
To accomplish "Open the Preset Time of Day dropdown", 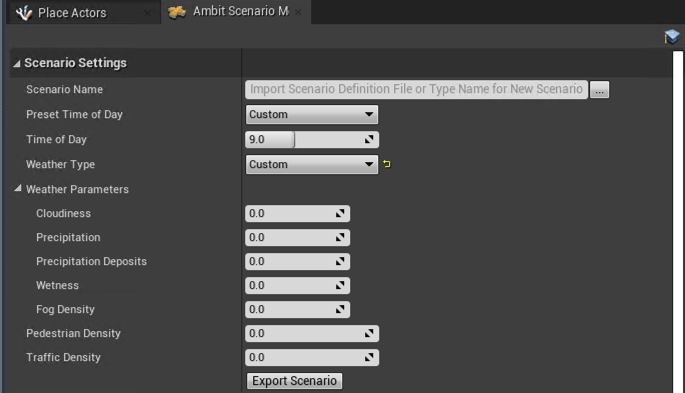I will [x=312, y=114].
